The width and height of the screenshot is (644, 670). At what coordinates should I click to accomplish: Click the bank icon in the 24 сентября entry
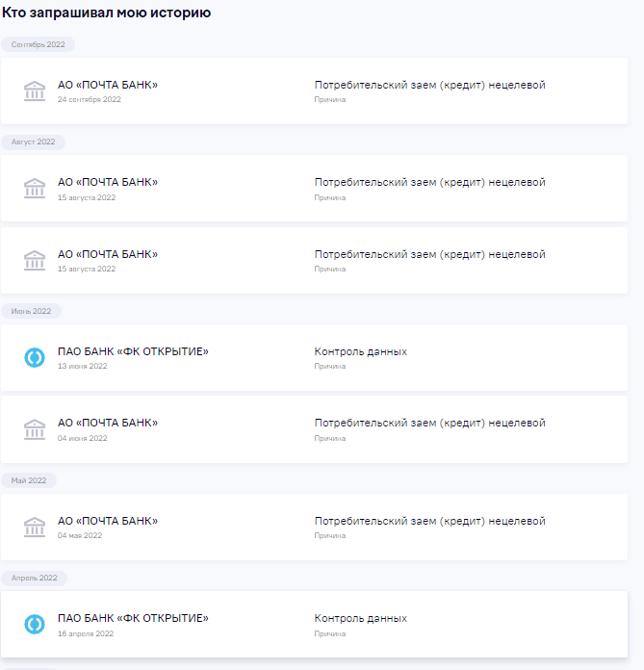[x=35, y=91]
